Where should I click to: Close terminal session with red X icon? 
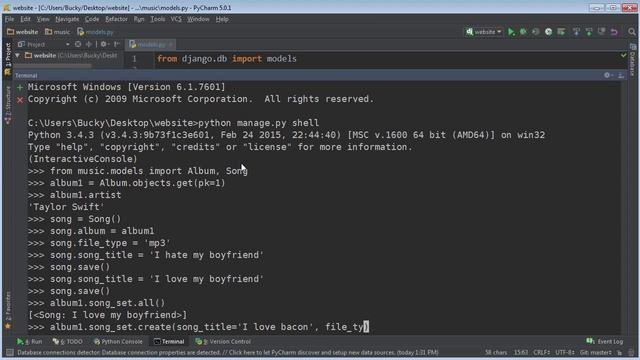[20, 99]
